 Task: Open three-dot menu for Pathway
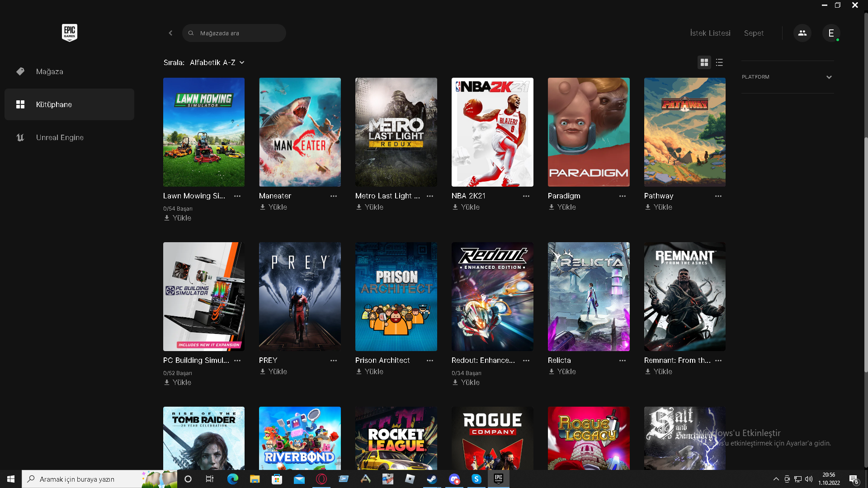click(718, 196)
